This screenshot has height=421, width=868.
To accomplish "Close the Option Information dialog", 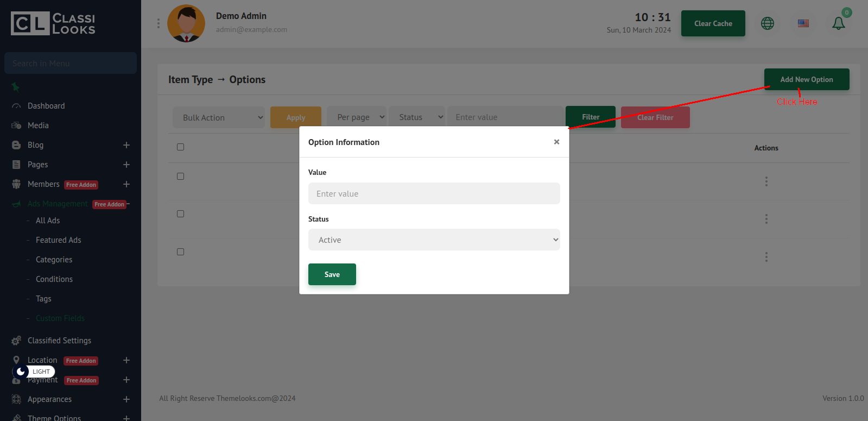I will (556, 142).
